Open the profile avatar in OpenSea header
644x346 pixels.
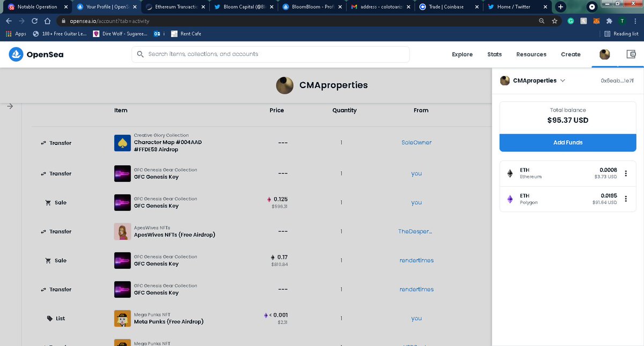point(605,54)
